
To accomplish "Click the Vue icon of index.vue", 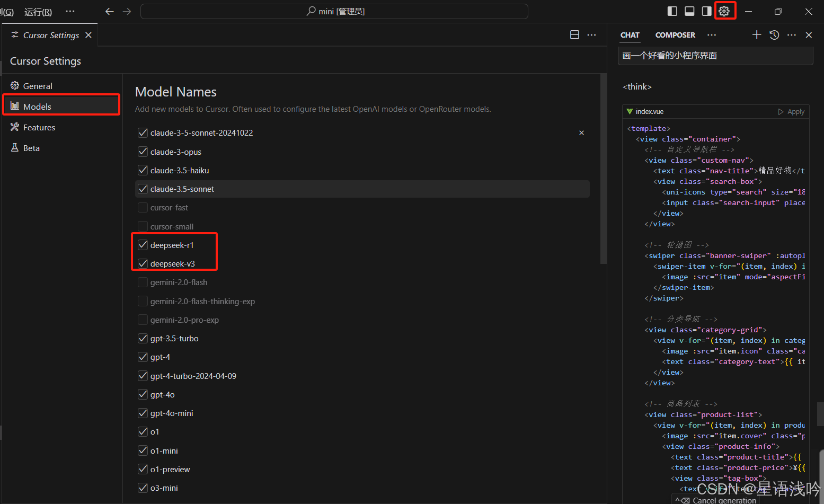I will 630,111.
